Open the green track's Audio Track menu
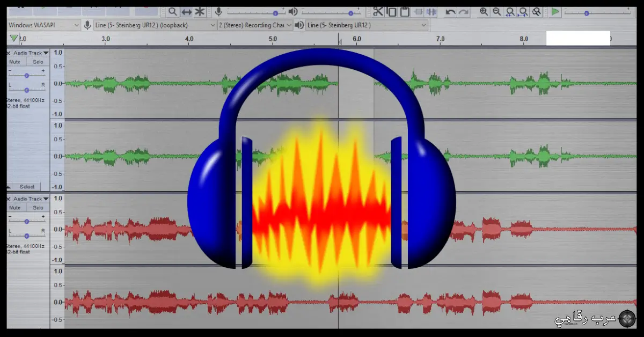This screenshot has width=644, height=337. pyautogui.click(x=31, y=53)
